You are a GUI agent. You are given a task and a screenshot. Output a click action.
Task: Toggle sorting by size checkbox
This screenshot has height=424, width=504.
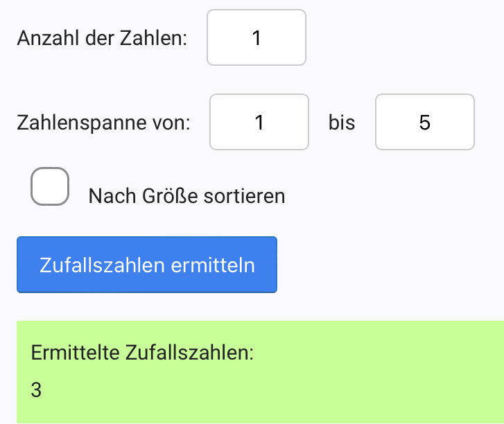[x=50, y=186]
